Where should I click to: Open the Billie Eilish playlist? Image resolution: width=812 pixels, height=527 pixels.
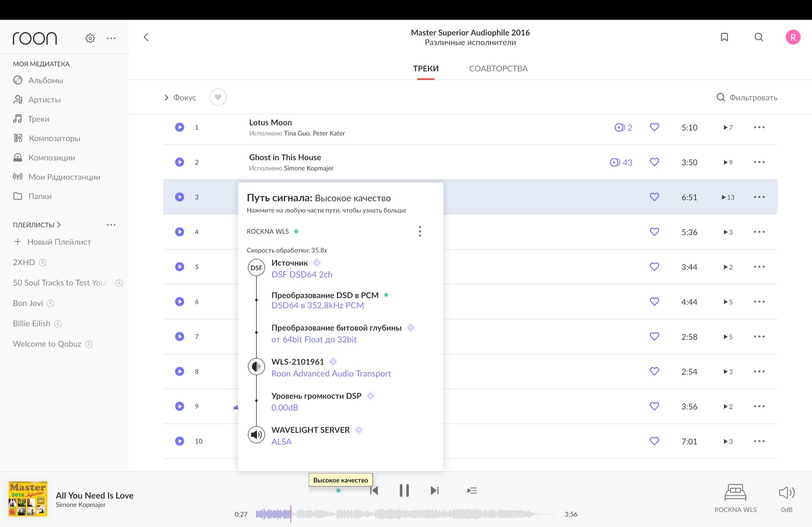(32, 324)
